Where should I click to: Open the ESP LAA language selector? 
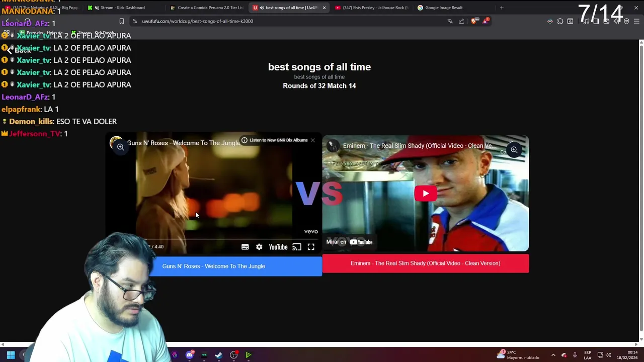click(x=587, y=355)
